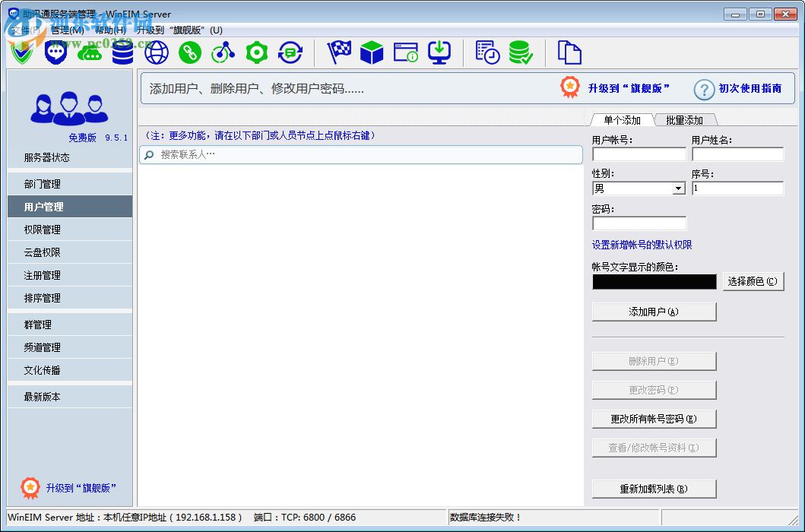Click the blue cube toolbar icon
This screenshot has width=805, height=532.
point(372,52)
